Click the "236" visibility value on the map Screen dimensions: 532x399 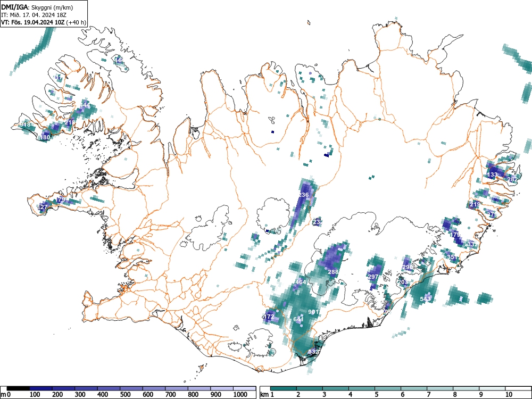tap(304, 195)
